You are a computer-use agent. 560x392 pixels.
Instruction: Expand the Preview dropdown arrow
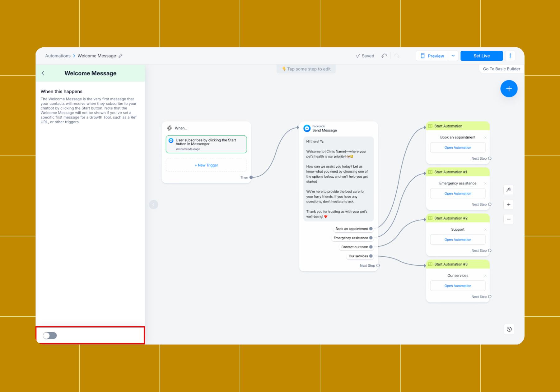[x=453, y=56]
